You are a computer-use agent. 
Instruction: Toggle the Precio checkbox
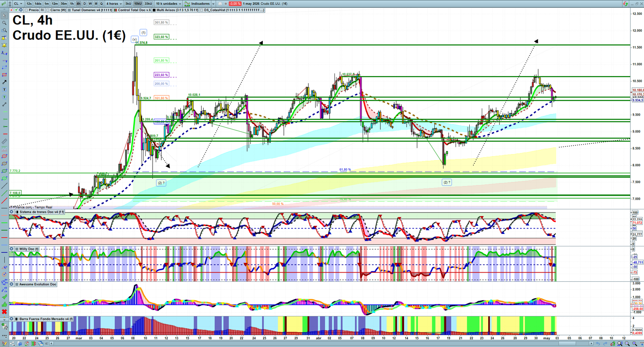(x=26, y=10)
